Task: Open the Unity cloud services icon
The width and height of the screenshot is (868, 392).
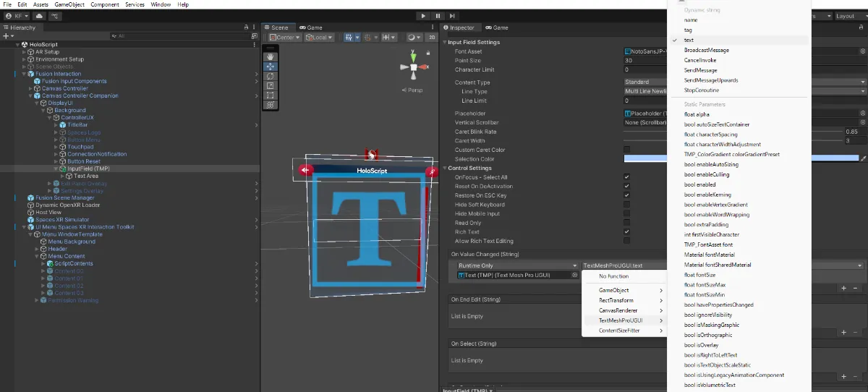Action: (39, 15)
